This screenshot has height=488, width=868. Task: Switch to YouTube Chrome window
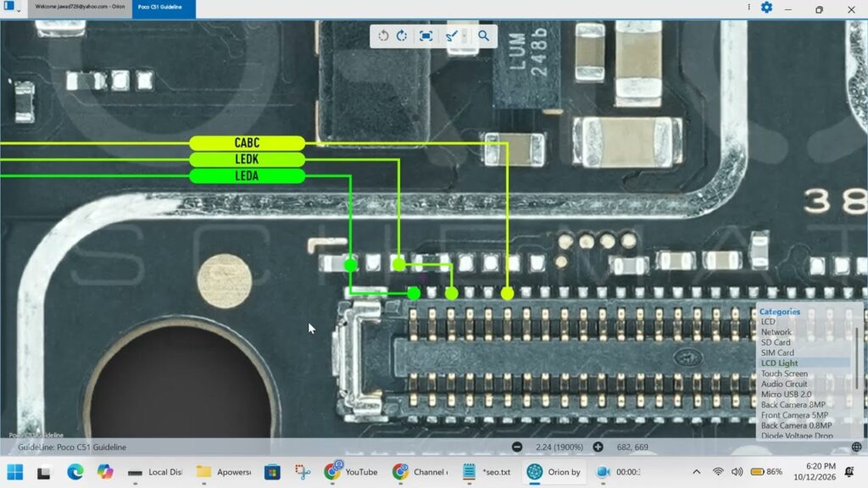(x=351, y=472)
